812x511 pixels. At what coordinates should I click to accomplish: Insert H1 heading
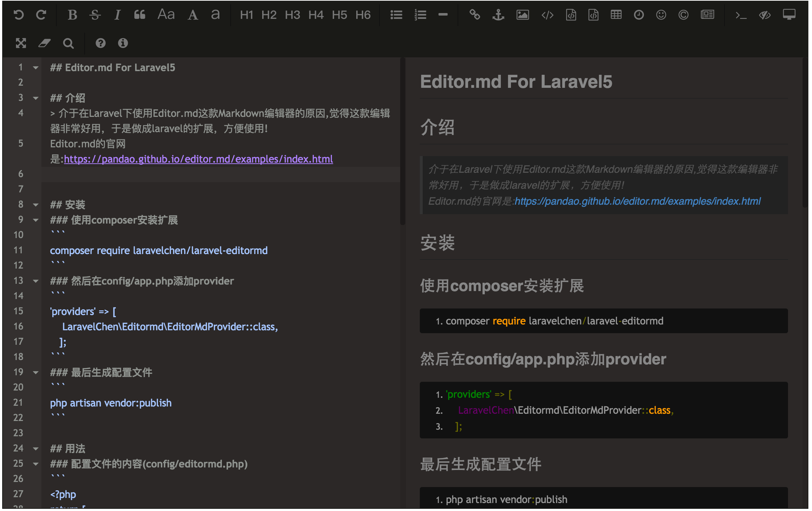[x=247, y=15]
